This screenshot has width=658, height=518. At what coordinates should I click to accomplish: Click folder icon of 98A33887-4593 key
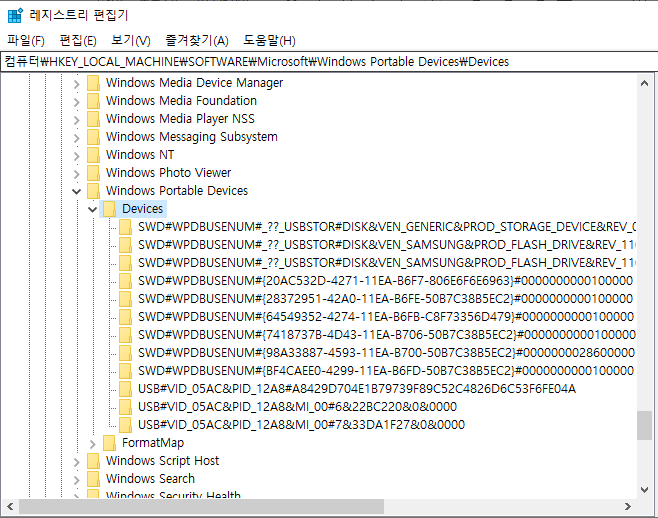click(x=125, y=353)
